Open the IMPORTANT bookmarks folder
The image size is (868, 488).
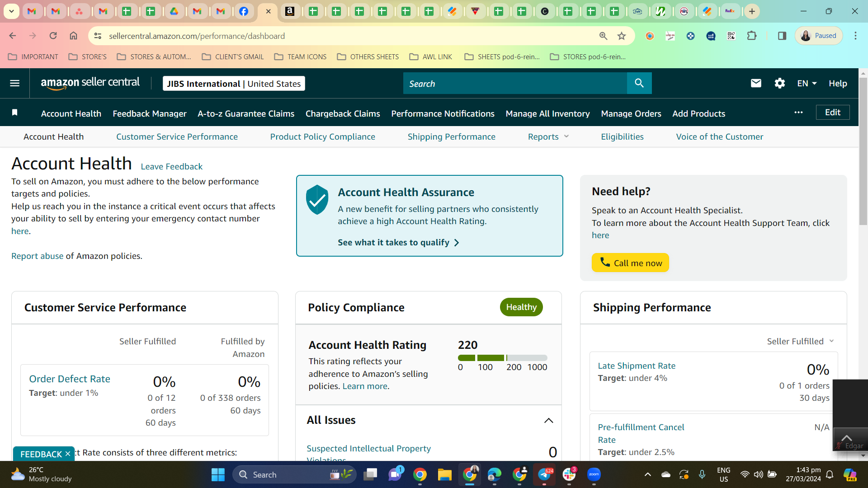tap(33, 56)
